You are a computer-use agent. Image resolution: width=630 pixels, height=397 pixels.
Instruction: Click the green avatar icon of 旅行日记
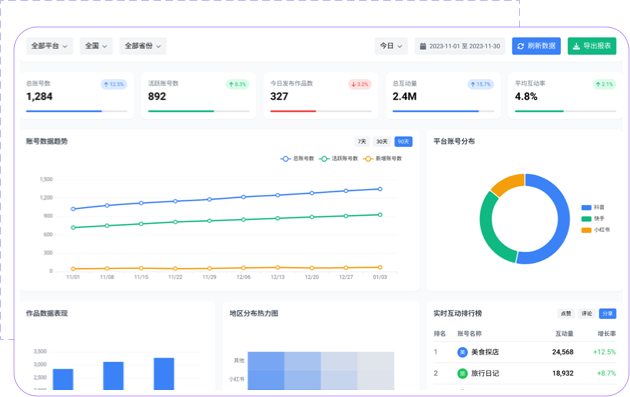(x=462, y=373)
